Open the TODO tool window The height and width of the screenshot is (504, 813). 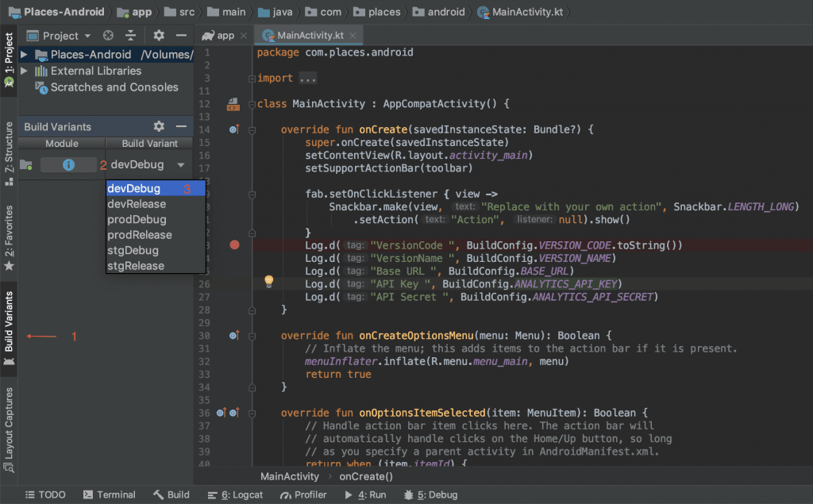45,494
